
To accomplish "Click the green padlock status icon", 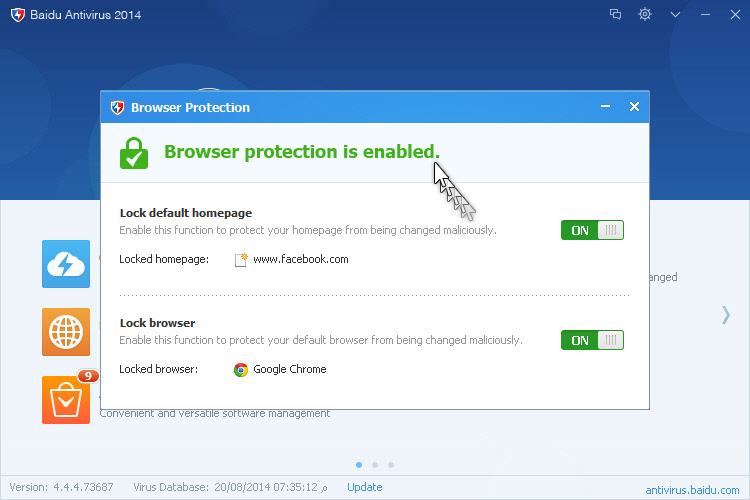I will 134,152.
